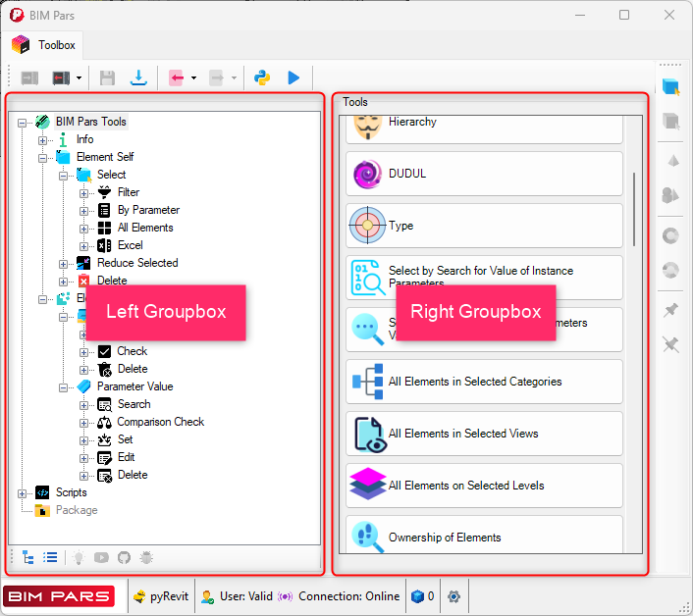Collapse the Element Self tree node

coord(43,157)
